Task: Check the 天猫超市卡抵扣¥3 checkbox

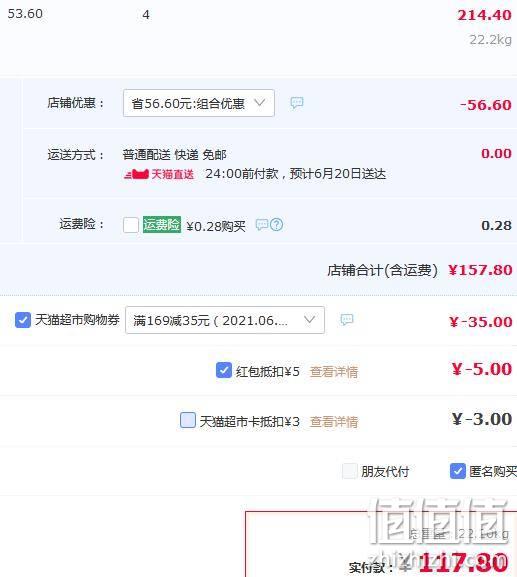Action: pos(188,420)
